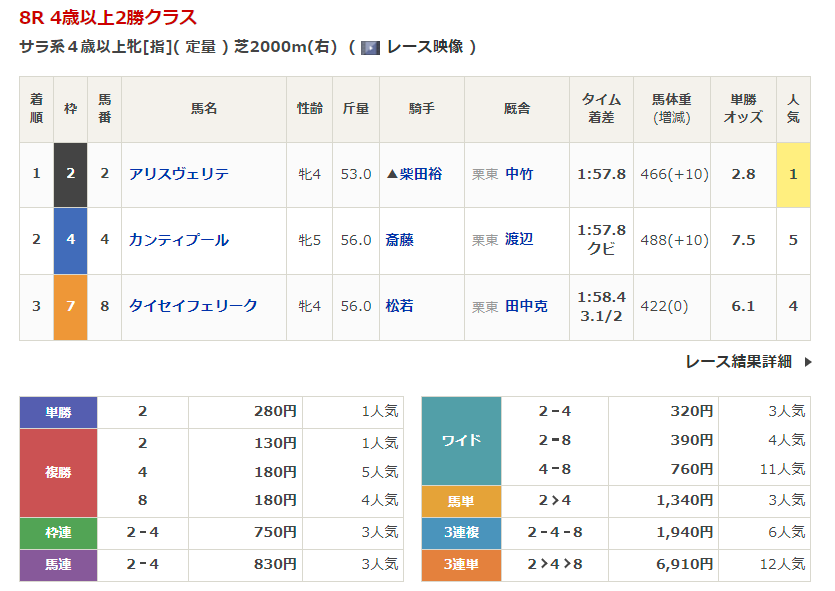Viewport: 835px width, 591px height.
Task: Open horse カンティプール profile
Action: (179, 240)
